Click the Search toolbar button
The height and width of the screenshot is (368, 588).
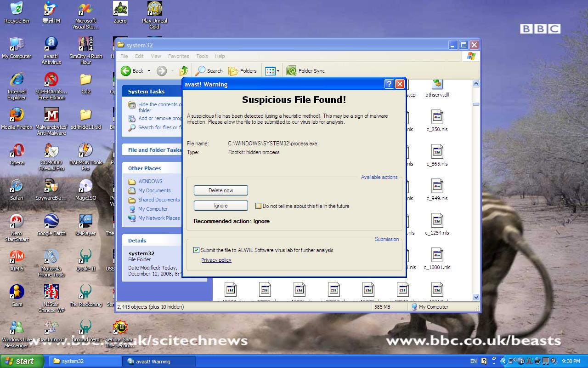(x=209, y=70)
